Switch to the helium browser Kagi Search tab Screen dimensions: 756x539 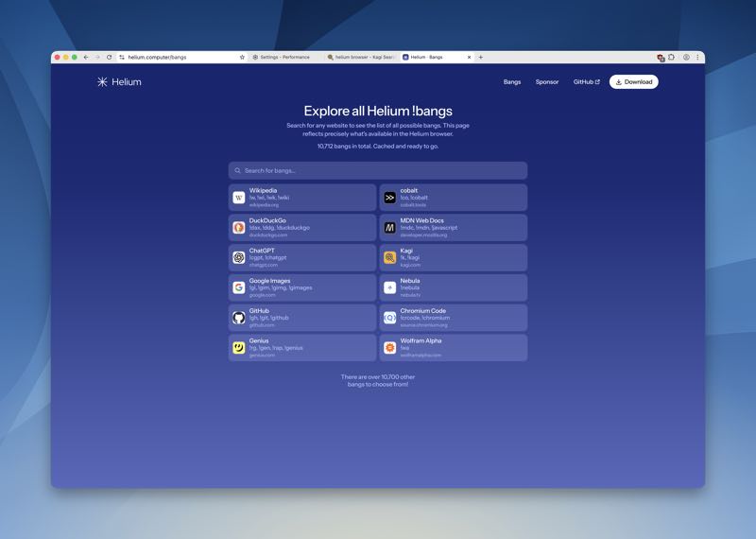tap(362, 57)
